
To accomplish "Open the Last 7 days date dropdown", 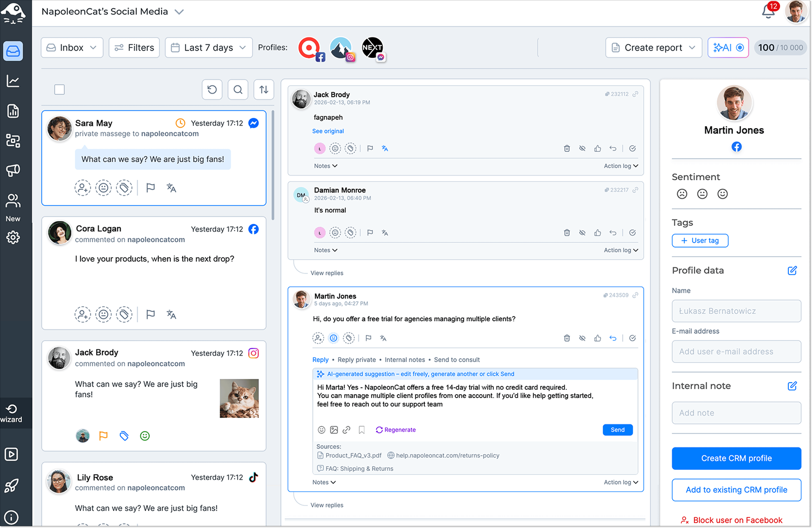I will pos(209,47).
